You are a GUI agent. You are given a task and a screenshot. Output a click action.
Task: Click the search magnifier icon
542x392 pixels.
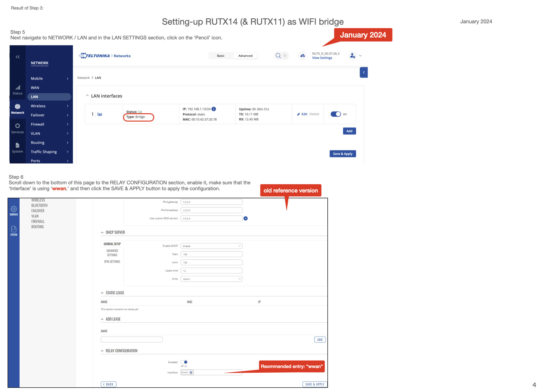click(x=278, y=56)
